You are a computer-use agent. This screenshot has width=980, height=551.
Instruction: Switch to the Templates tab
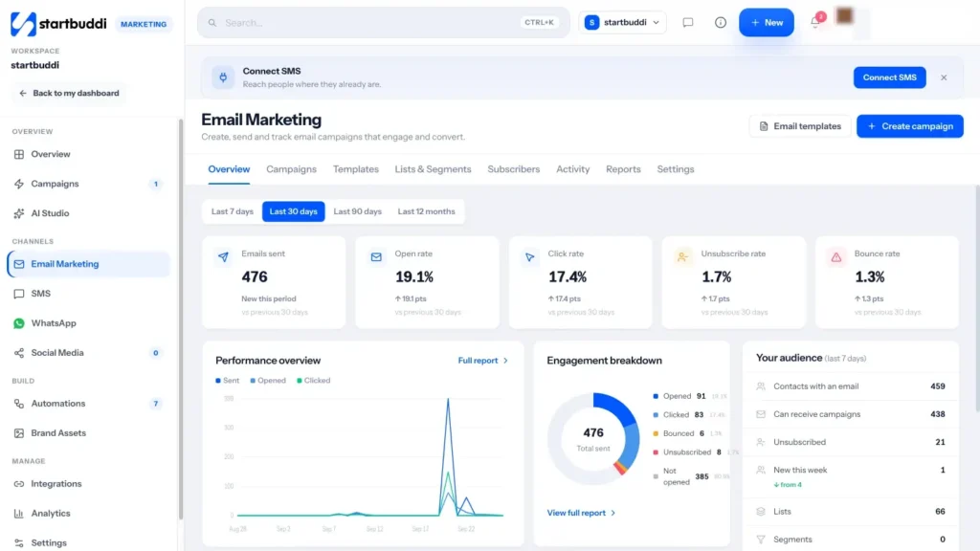click(x=356, y=169)
